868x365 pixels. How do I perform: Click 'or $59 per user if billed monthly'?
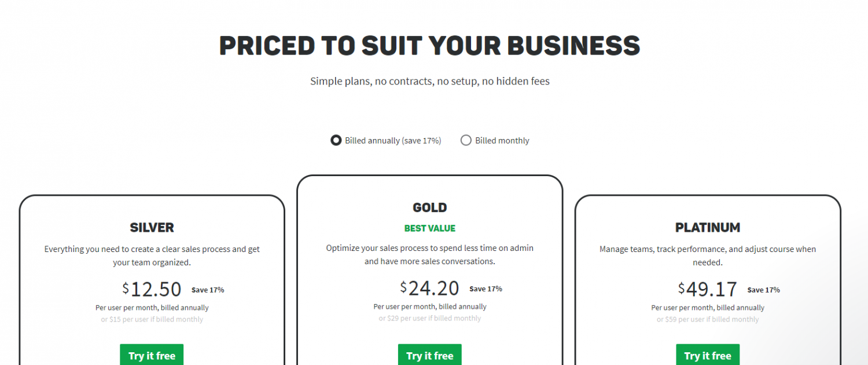click(708, 319)
